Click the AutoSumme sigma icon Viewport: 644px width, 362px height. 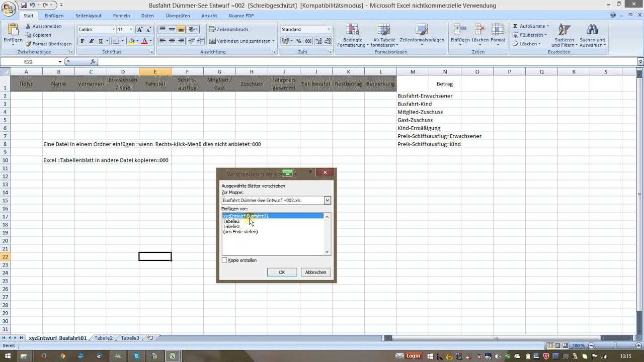click(x=516, y=26)
